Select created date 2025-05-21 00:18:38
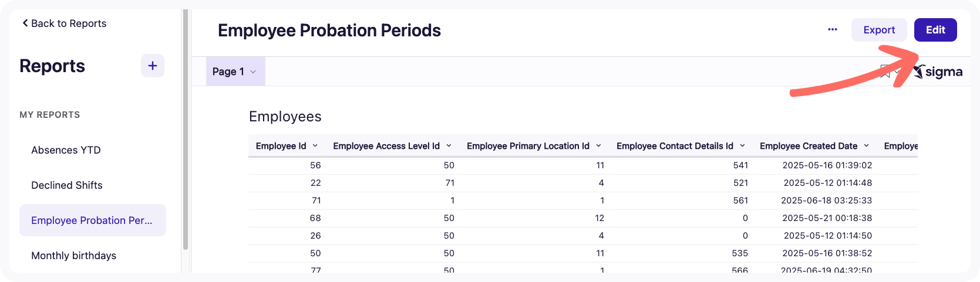The width and height of the screenshot is (980, 282). pyautogui.click(x=827, y=218)
